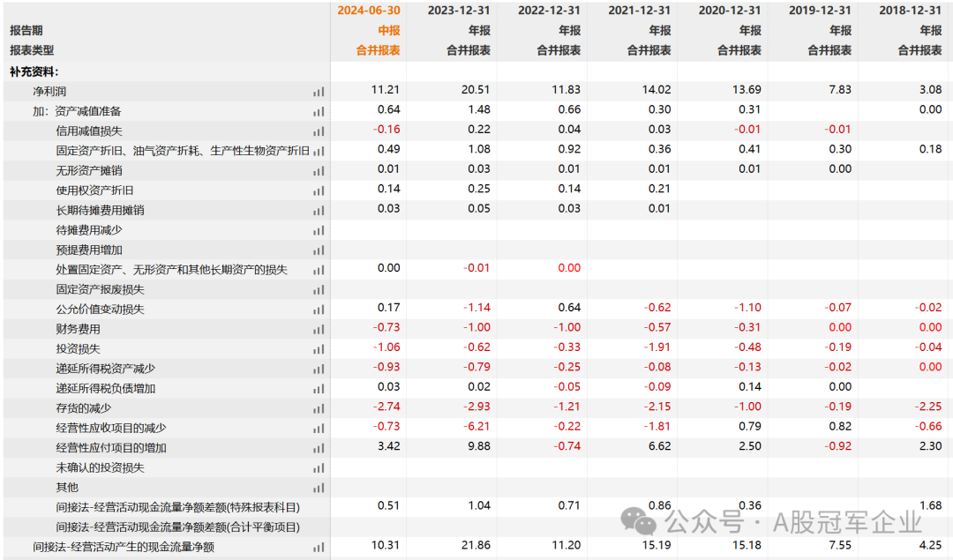This screenshot has width=953, height=560.
Task: Select the 2023-12-31 column header
Action: (459, 11)
